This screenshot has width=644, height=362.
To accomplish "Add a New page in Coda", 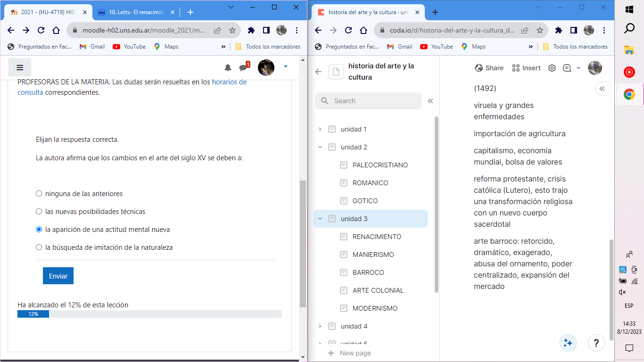I will pos(349,353).
